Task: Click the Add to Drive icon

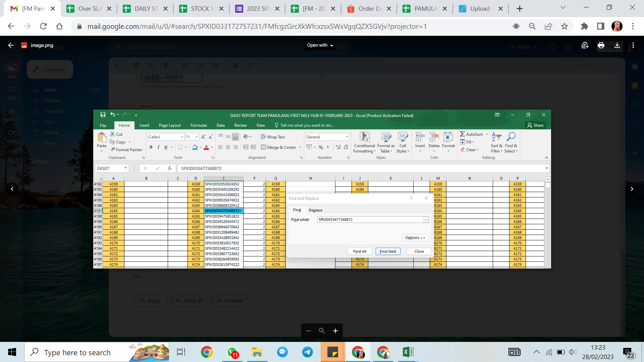Action: click(585, 45)
